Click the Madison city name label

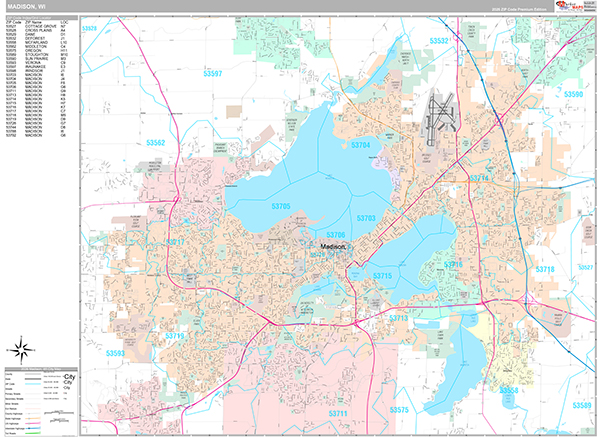pyautogui.click(x=333, y=246)
